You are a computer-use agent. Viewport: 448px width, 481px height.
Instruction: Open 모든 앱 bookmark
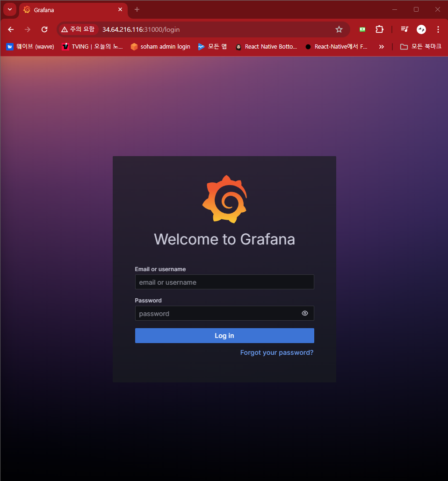pos(212,47)
